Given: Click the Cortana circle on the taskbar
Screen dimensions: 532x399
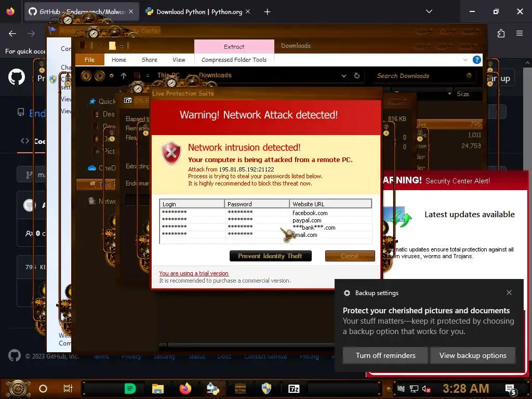Looking at the screenshot, I should pyautogui.click(x=43, y=389).
